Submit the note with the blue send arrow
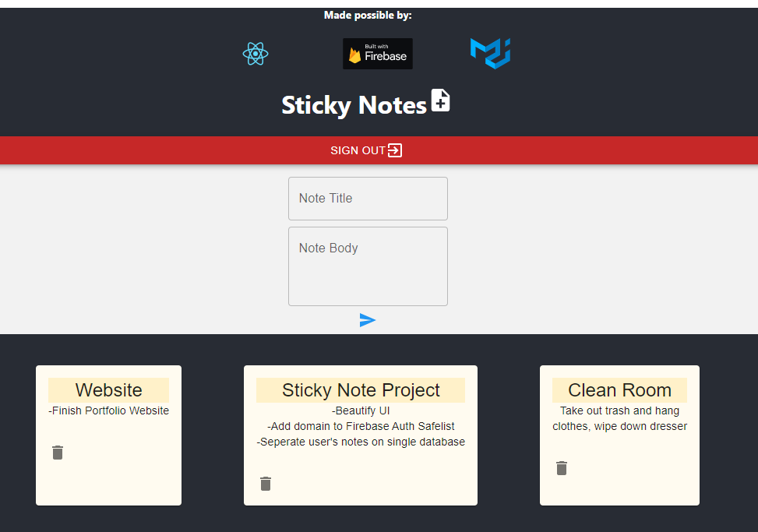Screen dimensions: 758x532 pyautogui.click(x=368, y=320)
